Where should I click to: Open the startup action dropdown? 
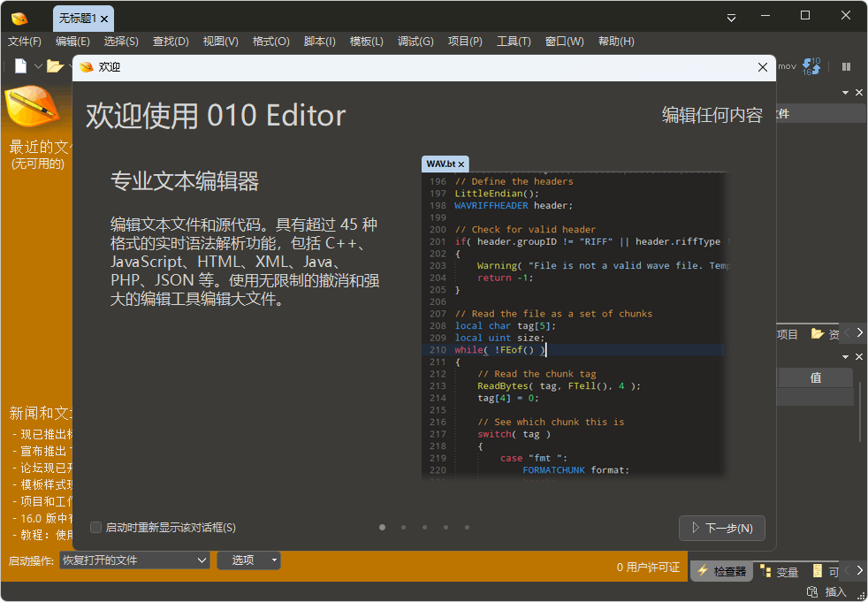pyautogui.click(x=134, y=560)
